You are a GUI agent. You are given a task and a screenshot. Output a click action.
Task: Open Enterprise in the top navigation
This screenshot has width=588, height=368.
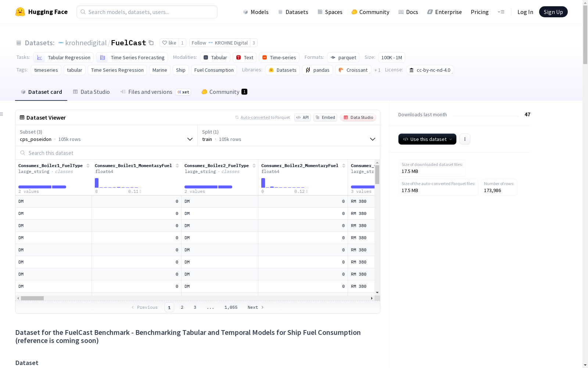pyautogui.click(x=445, y=12)
